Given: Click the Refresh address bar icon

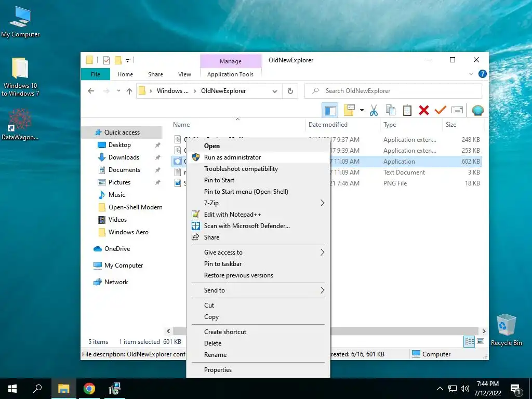Looking at the screenshot, I should tap(290, 91).
